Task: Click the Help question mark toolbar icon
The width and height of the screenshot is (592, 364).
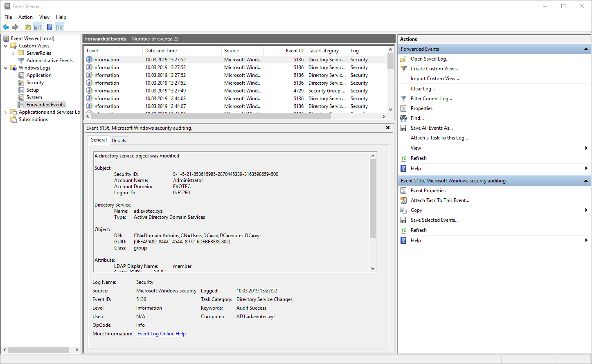Action: (x=50, y=27)
